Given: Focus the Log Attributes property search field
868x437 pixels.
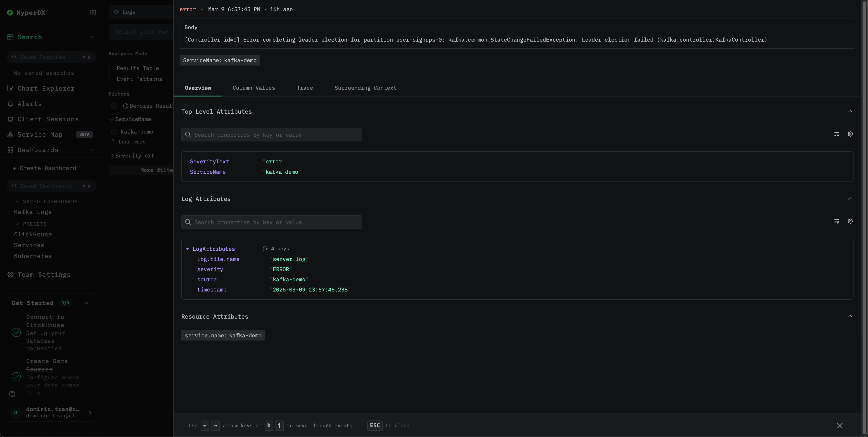Looking at the screenshot, I should point(272,222).
